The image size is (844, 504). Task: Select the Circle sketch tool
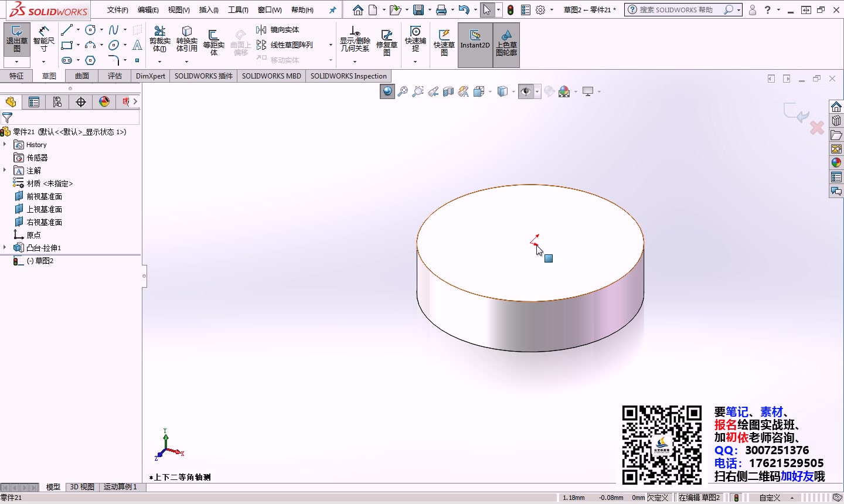(x=90, y=29)
